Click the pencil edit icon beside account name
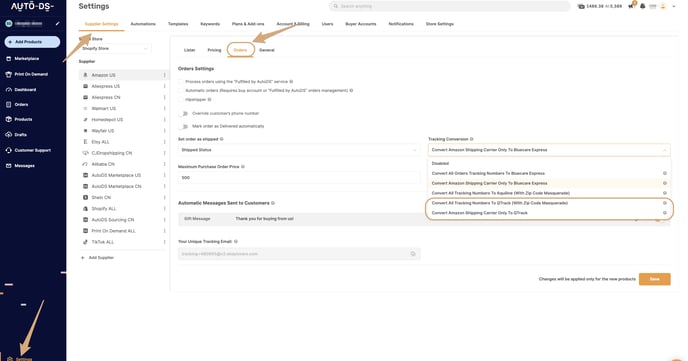Viewport: 688px width, 361px height. (57, 23)
